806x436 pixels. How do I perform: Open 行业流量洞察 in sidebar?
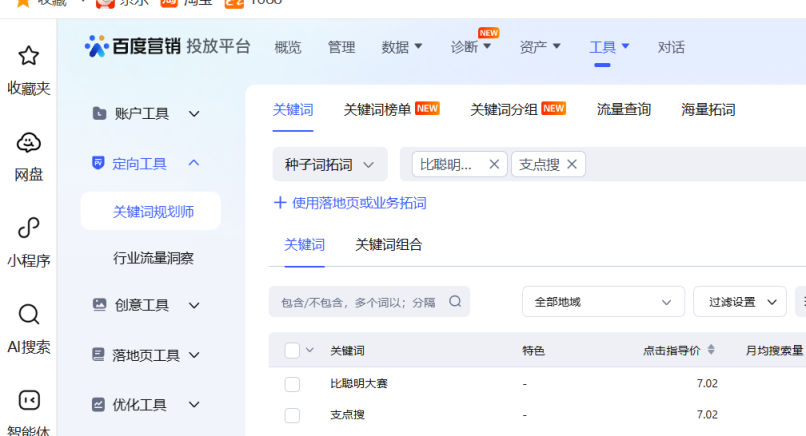click(x=153, y=258)
